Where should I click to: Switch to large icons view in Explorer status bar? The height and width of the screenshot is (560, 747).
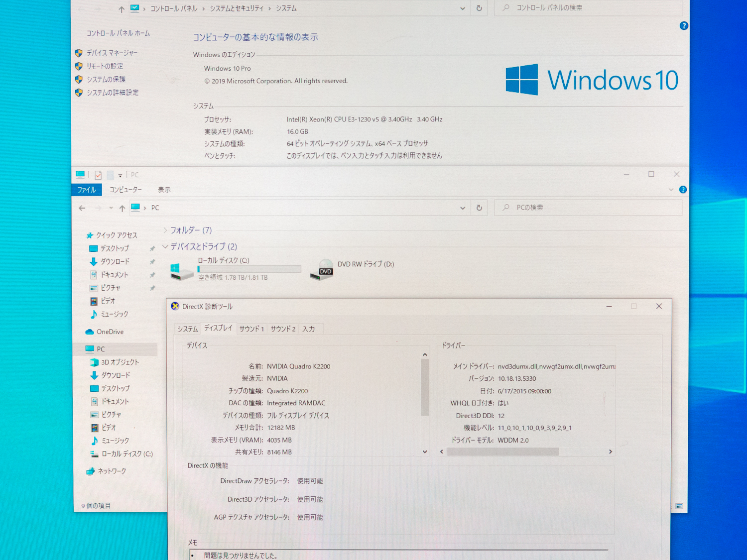click(679, 506)
